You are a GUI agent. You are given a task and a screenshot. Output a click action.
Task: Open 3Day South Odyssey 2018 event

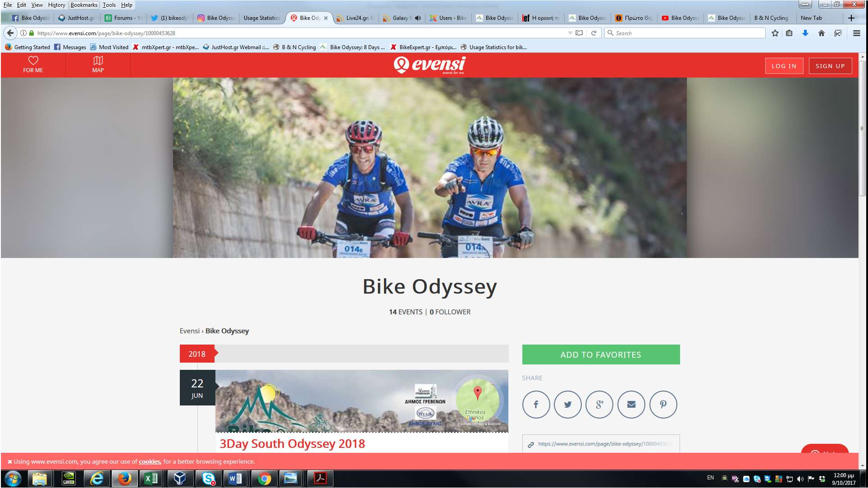point(292,443)
